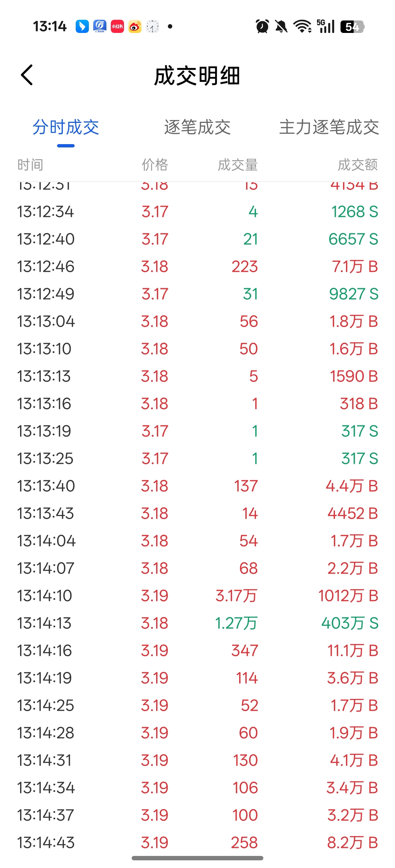Viewport: 395px width, 868px height.
Task: Select the 主力逐笔成交 tab
Action: pos(329,127)
